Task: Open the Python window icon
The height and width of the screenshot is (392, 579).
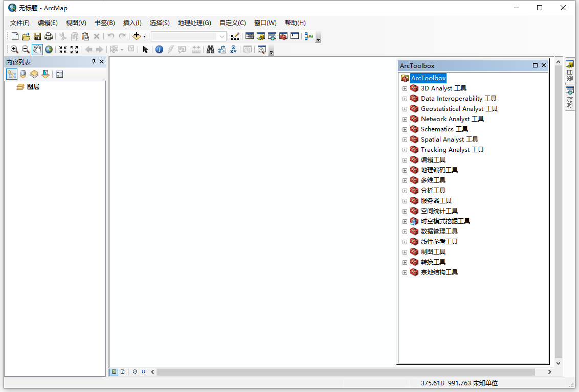Action: [x=295, y=36]
